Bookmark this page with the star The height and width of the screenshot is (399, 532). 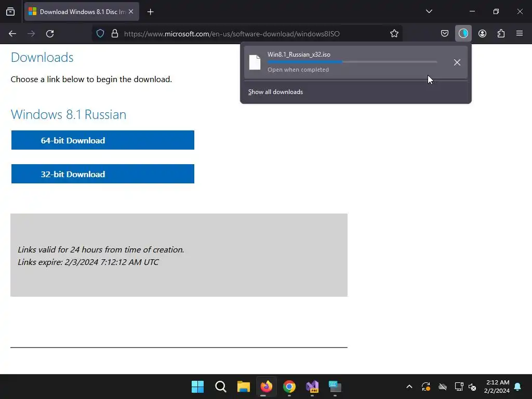click(394, 34)
